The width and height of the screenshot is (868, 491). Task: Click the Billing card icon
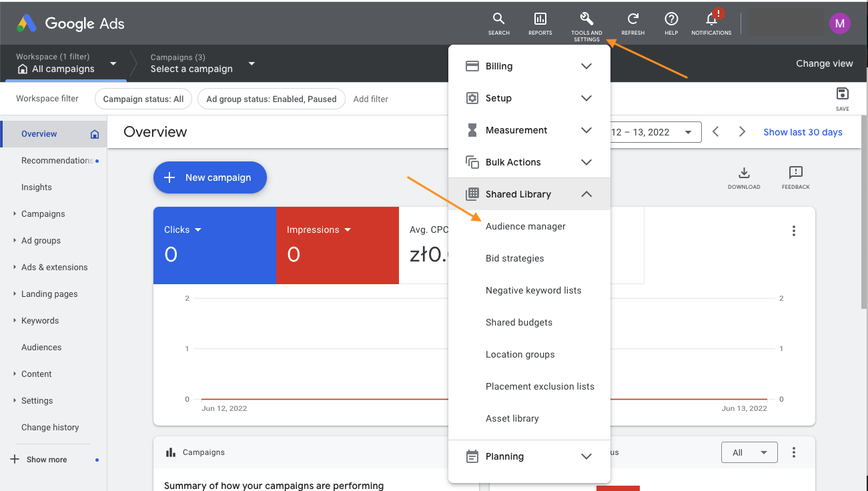click(x=472, y=66)
